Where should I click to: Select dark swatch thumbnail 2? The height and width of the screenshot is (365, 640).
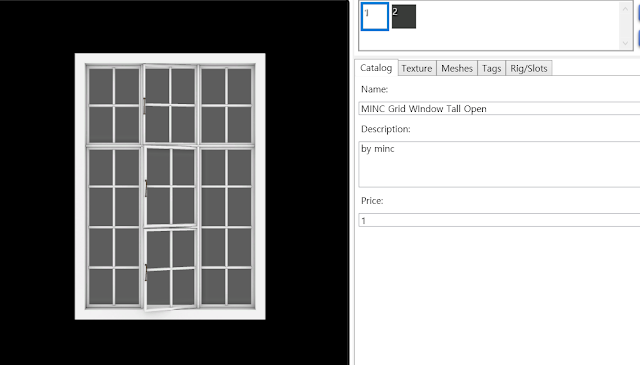point(404,17)
